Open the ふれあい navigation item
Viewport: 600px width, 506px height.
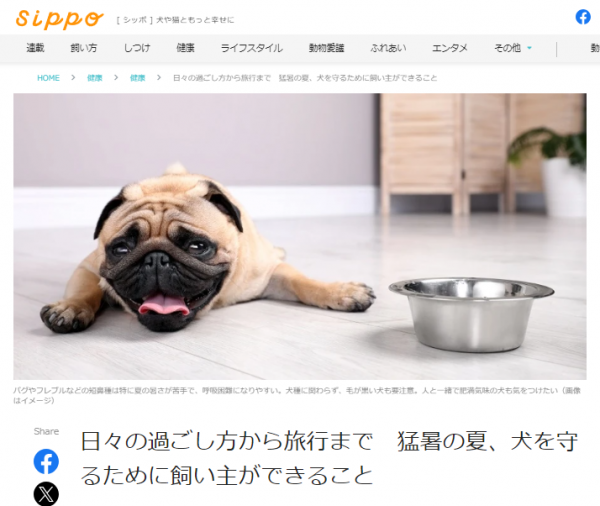pos(388,48)
